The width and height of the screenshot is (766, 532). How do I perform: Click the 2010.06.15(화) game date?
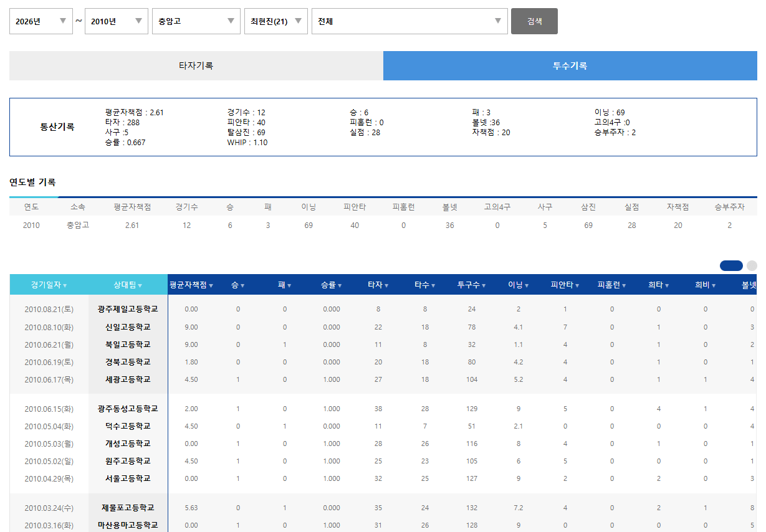tap(49, 409)
